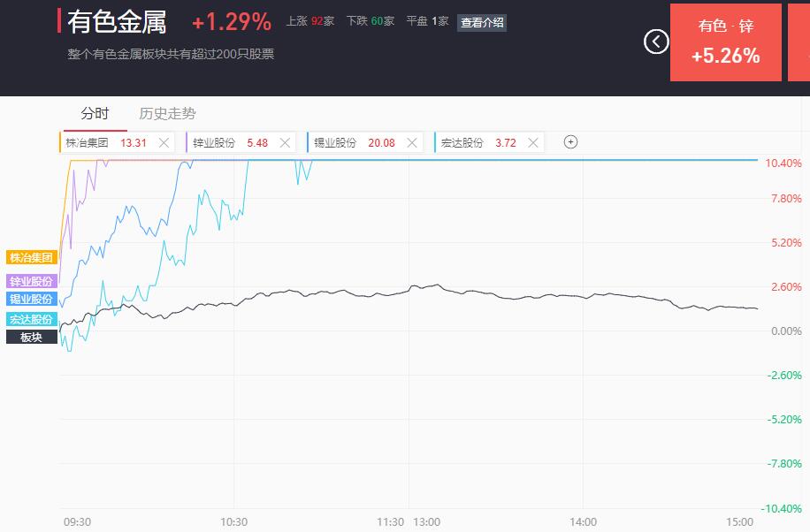Open the 有色·锌 sector card
This screenshot has width=810, height=532.
point(726,42)
